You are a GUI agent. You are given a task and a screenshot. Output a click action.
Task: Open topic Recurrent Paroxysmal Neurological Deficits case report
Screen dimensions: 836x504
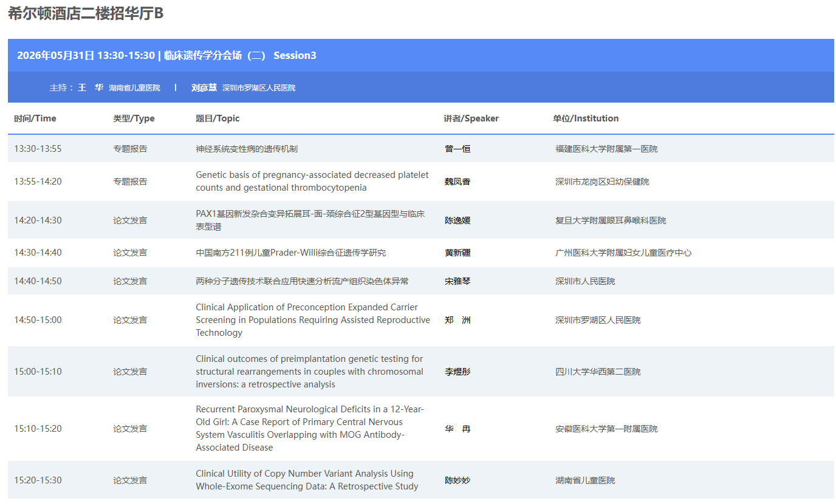[x=310, y=429]
